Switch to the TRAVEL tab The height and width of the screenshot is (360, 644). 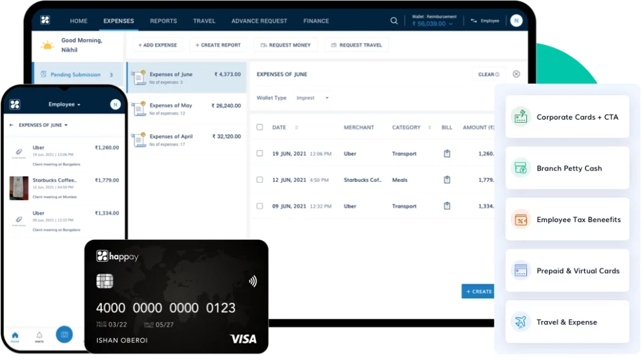204,21
